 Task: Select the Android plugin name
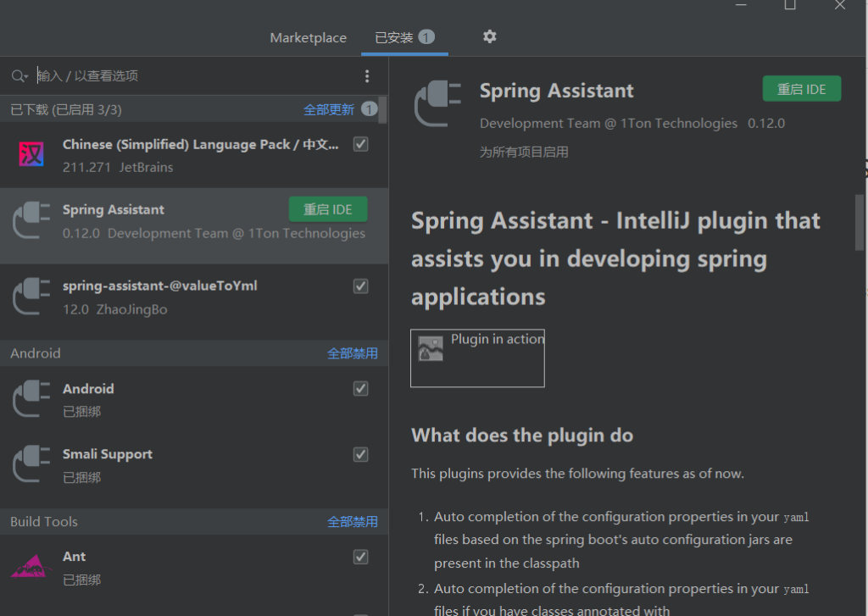click(88, 389)
